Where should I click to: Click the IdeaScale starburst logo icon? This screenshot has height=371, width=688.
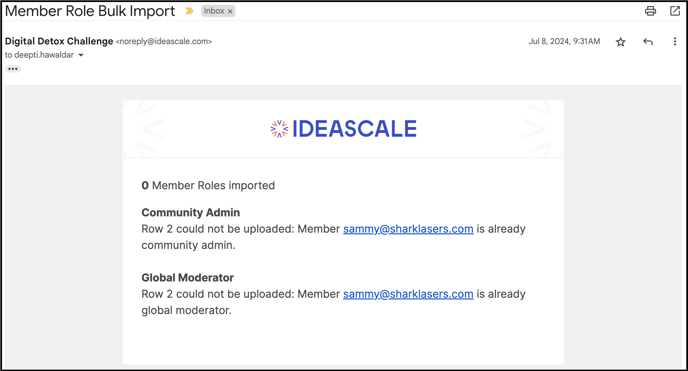pos(279,129)
